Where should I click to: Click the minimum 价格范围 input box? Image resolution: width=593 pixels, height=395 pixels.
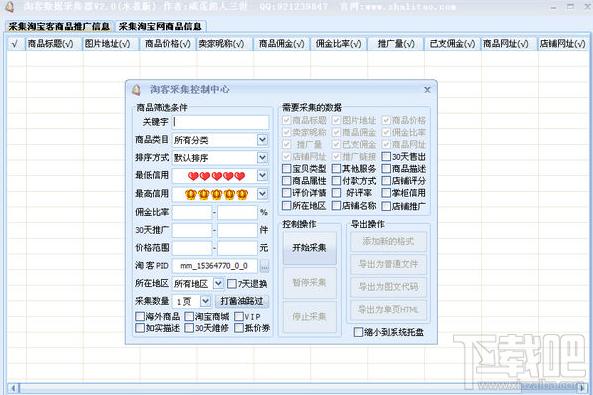(192, 248)
